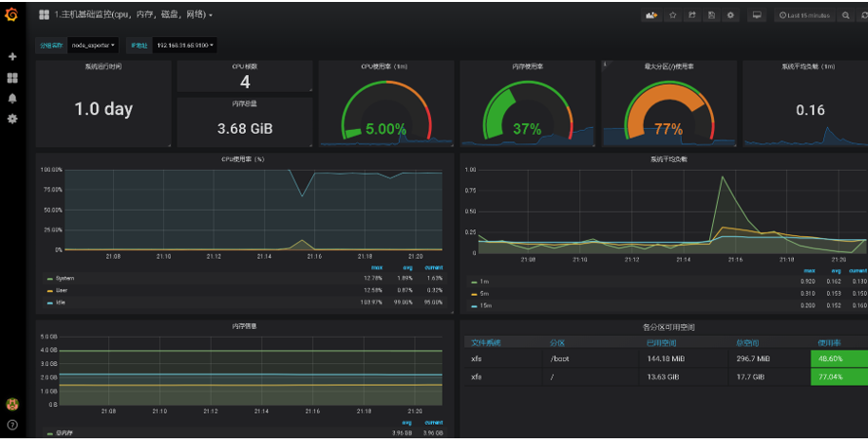Click the Add panel icon
Image resolution: width=868 pixels, height=448 pixels.
tap(651, 16)
